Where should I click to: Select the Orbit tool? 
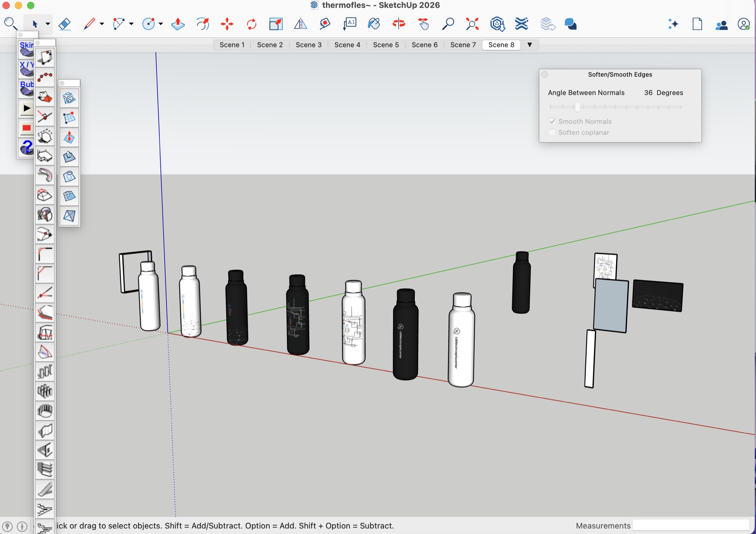[399, 24]
